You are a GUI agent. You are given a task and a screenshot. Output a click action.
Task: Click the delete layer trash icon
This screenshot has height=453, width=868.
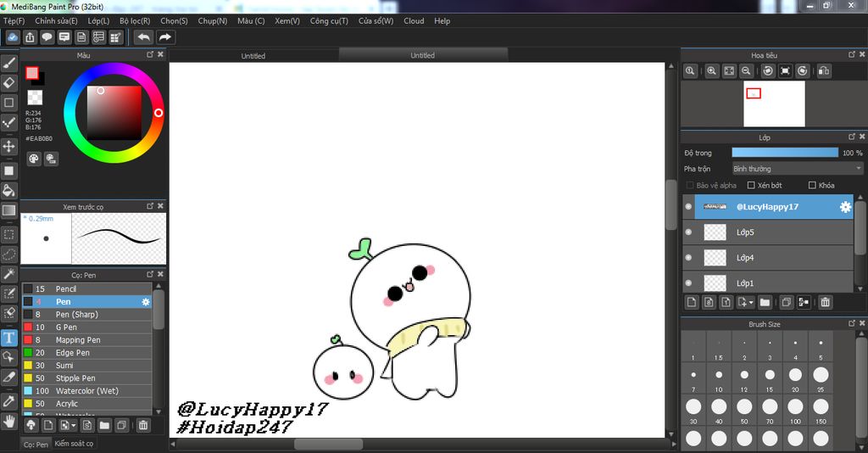826,302
